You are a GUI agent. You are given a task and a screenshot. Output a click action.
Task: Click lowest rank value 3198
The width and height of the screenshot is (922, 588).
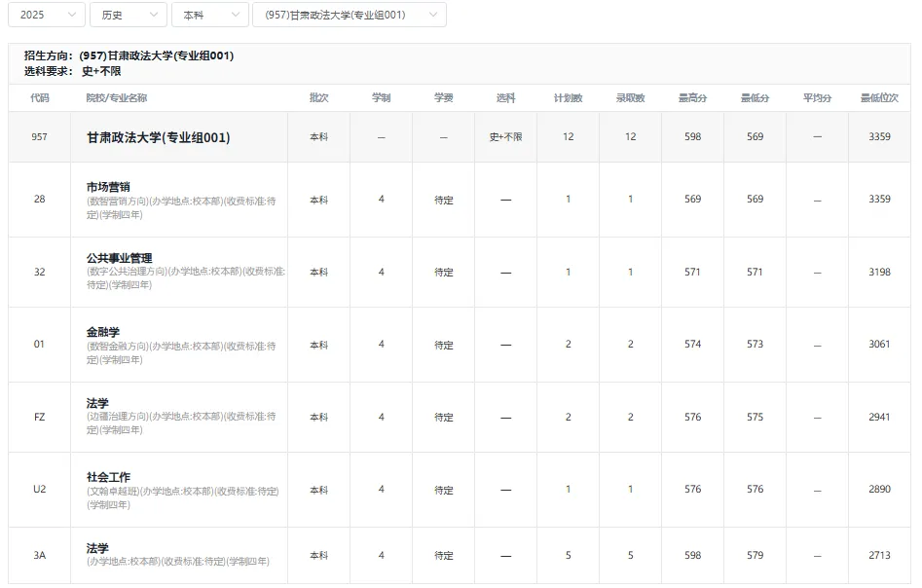tap(880, 273)
